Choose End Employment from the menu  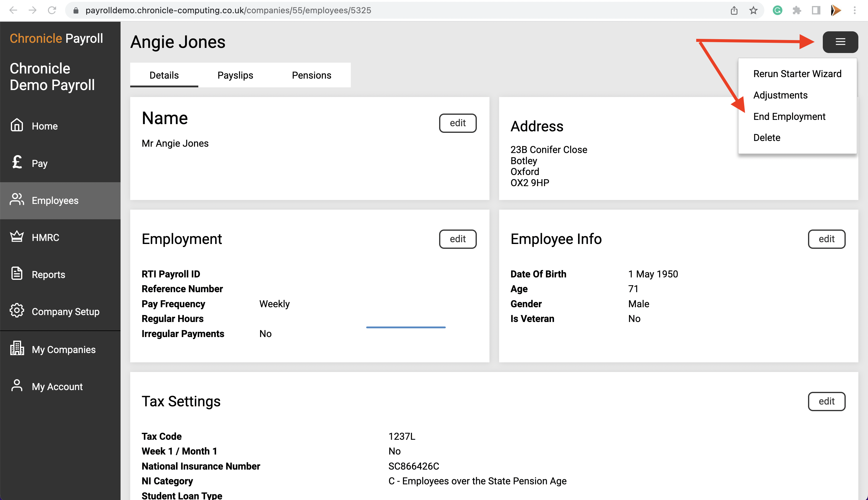tap(789, 116)
